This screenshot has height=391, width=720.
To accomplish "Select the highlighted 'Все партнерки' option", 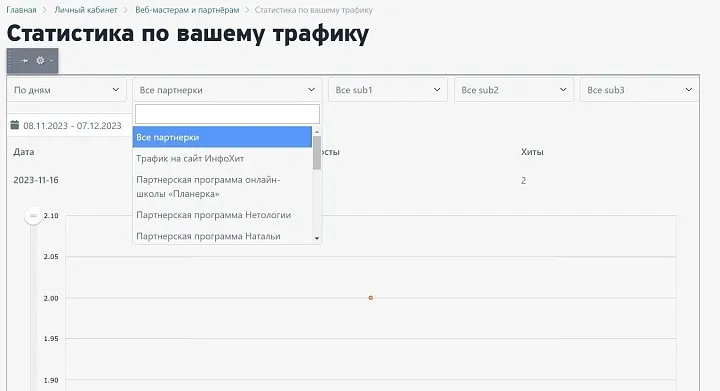I will (222, 137).
